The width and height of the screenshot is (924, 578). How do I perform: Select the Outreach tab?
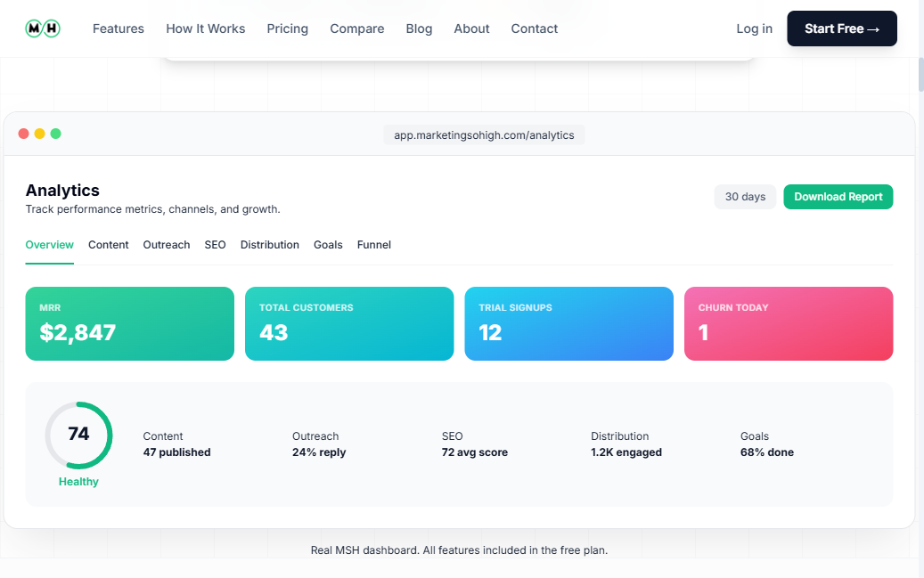(166, 245)
